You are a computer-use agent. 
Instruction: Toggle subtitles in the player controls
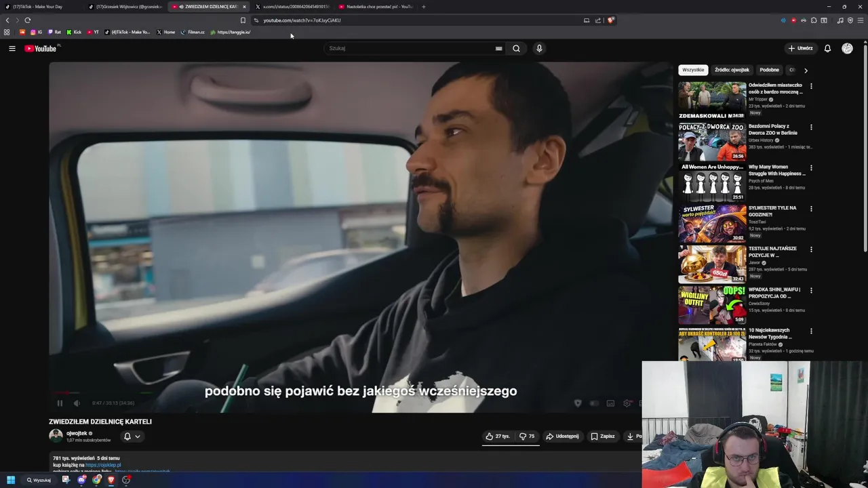610,403
